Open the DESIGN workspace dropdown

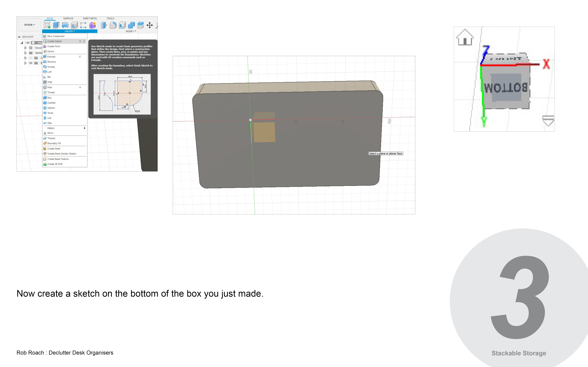pos(30,25)
